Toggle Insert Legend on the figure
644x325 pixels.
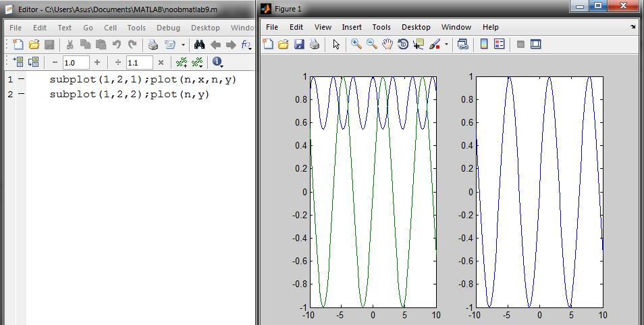tap(500, 45)
